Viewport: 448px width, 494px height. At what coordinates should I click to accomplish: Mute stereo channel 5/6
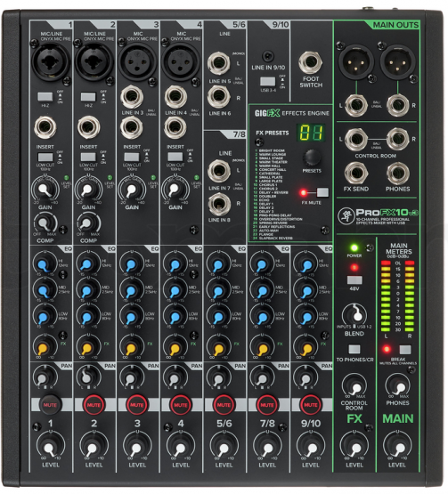pyautogui.click(x=224, y=404)
